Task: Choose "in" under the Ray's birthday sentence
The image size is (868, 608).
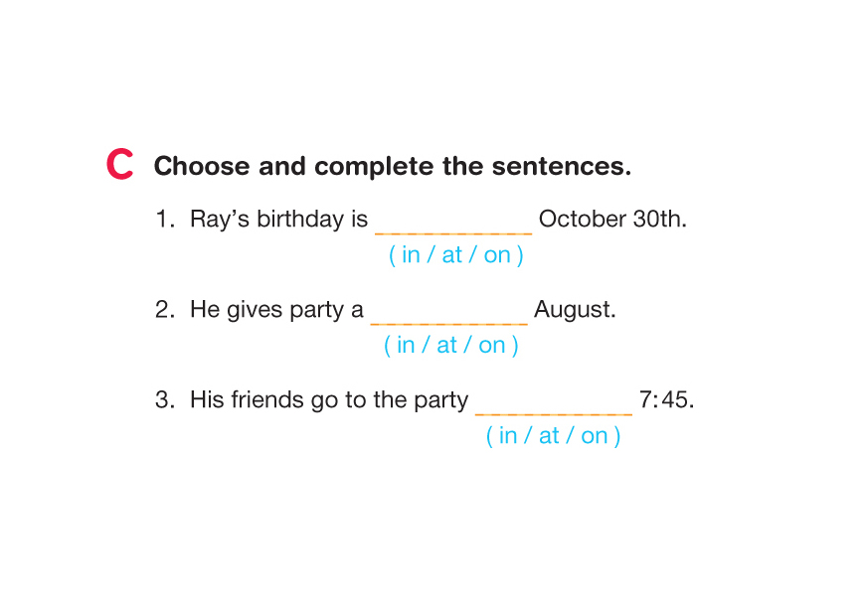Action: pos(408,255)
